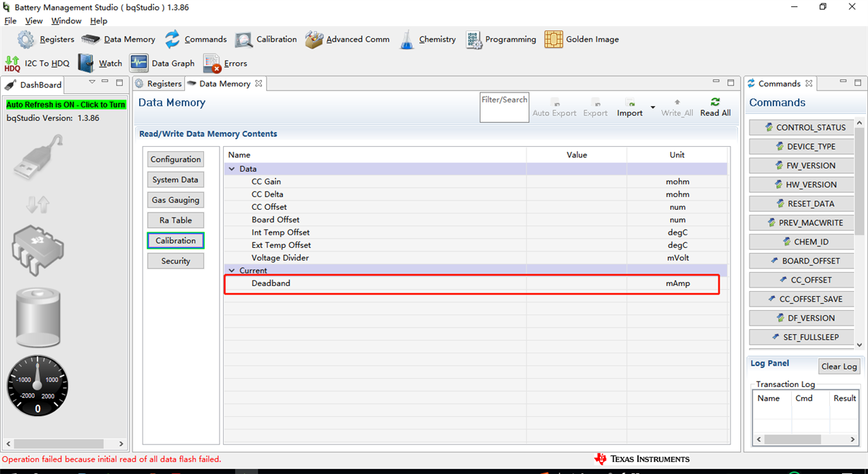Click the Write_All icon

click(677, 102)
